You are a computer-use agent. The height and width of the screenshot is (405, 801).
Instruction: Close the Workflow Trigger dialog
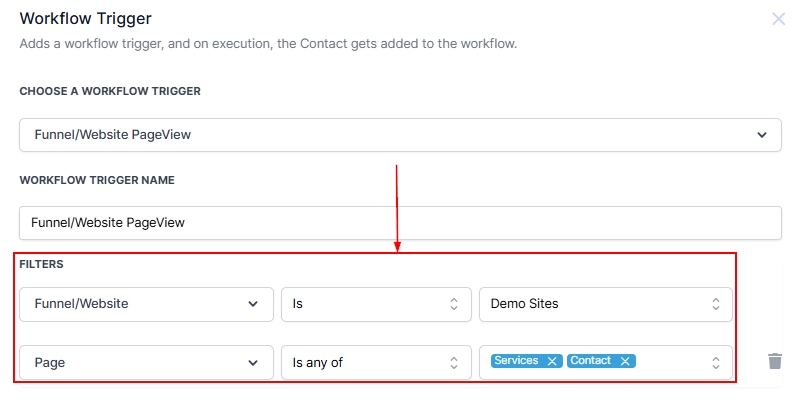click(779, 19)
